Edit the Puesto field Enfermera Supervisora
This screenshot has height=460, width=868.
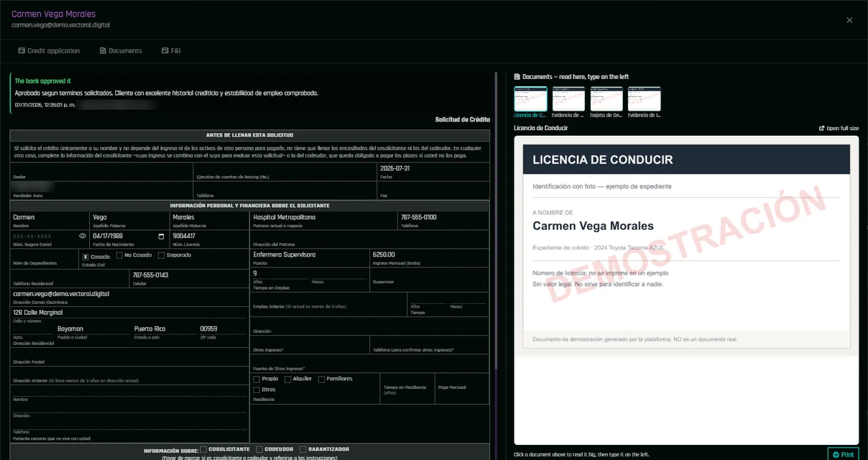coord(309,254)
